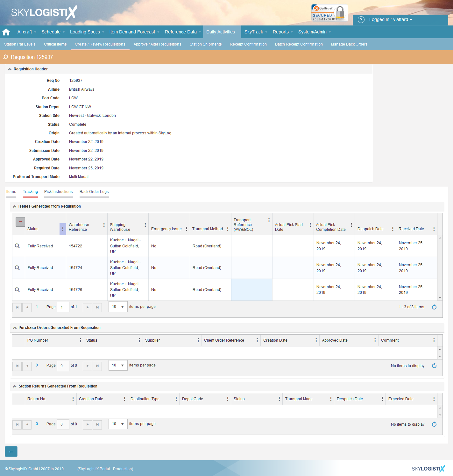Open Station Shipments page

tap(206, 44)
